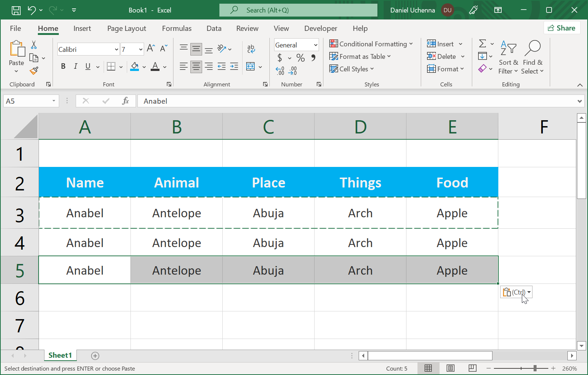Click the AutoSum sigma icon
Viewport: 588px width, 375px height.
[483, 44]
